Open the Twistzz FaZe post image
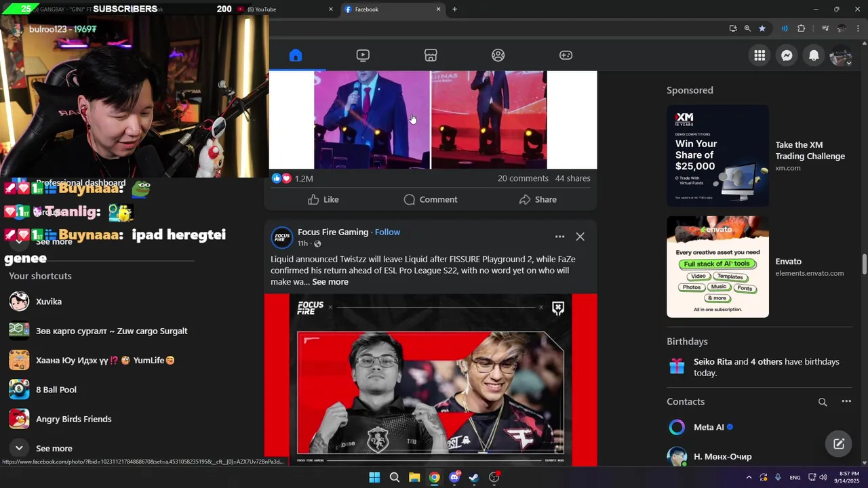The height and width of the screenshot is (488, 868). click(431, 380)
